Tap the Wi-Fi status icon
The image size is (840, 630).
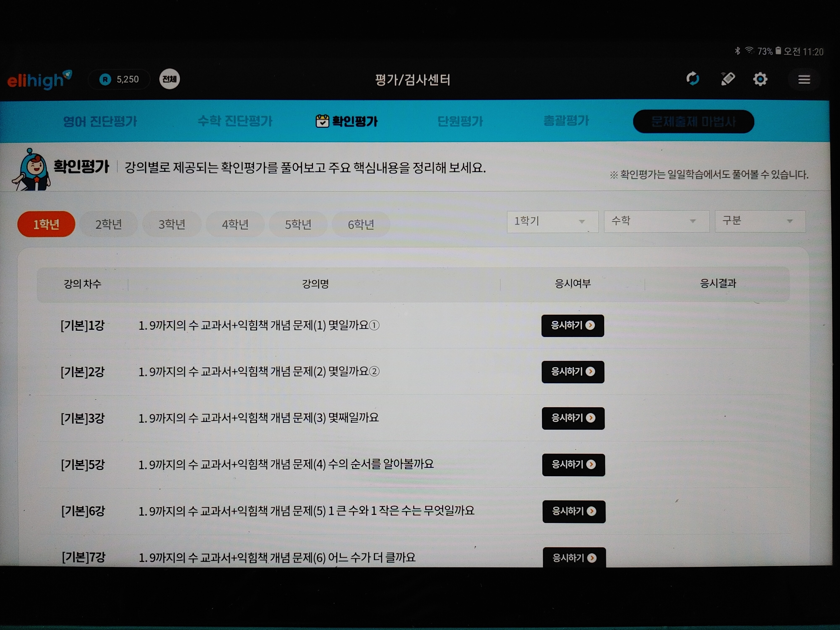coord(749,51)
